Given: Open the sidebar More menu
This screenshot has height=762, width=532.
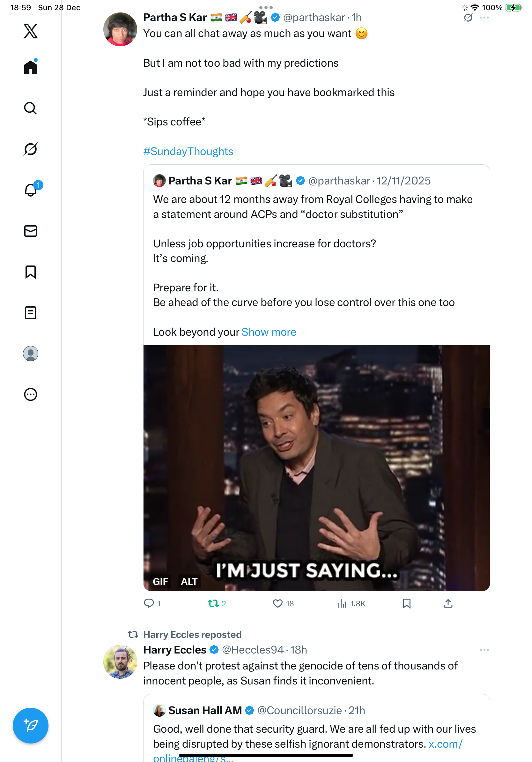Looking at the screenshot, I should (31, 395).
